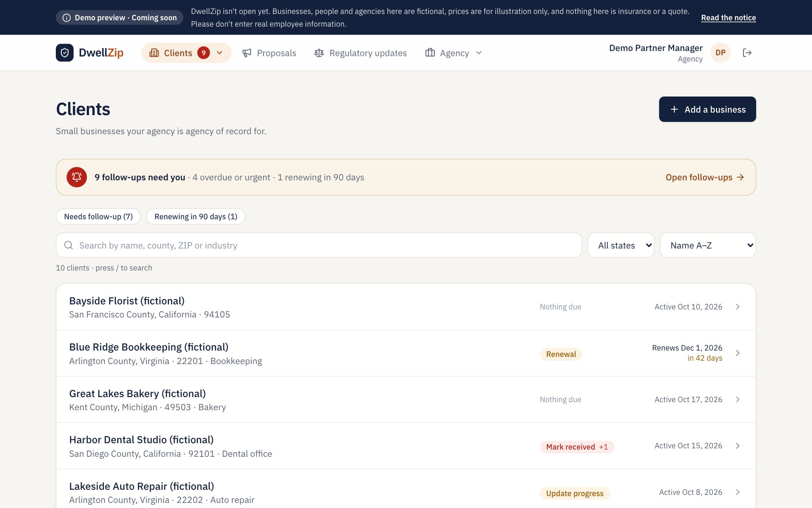This screenshot has width=812, height=508.
Task: Click the Update progress badge
Action: [575, 494]
